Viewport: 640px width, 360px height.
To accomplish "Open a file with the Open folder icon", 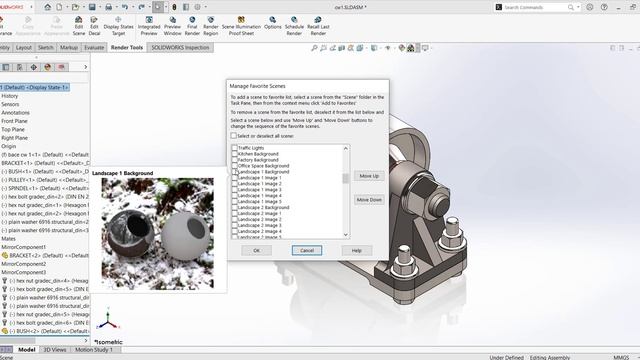I will pyautogui.click(x=76, y=7).
